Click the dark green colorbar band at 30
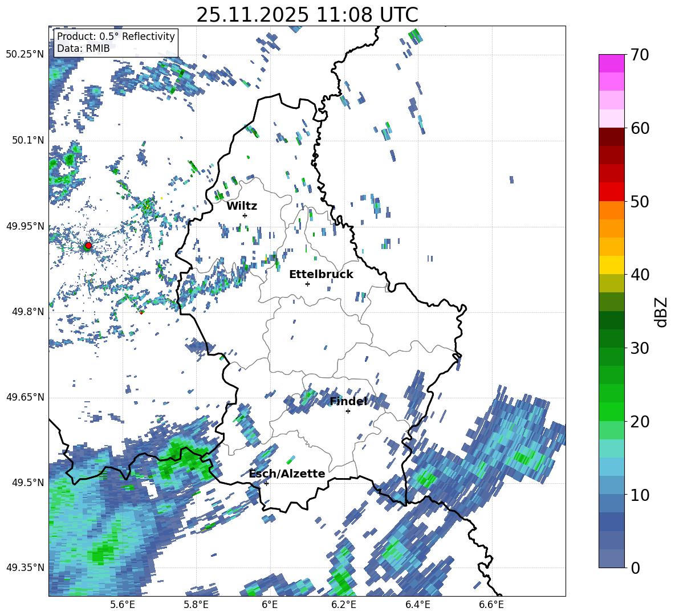This screenshot has width=675, height=616. click(611, 338)
